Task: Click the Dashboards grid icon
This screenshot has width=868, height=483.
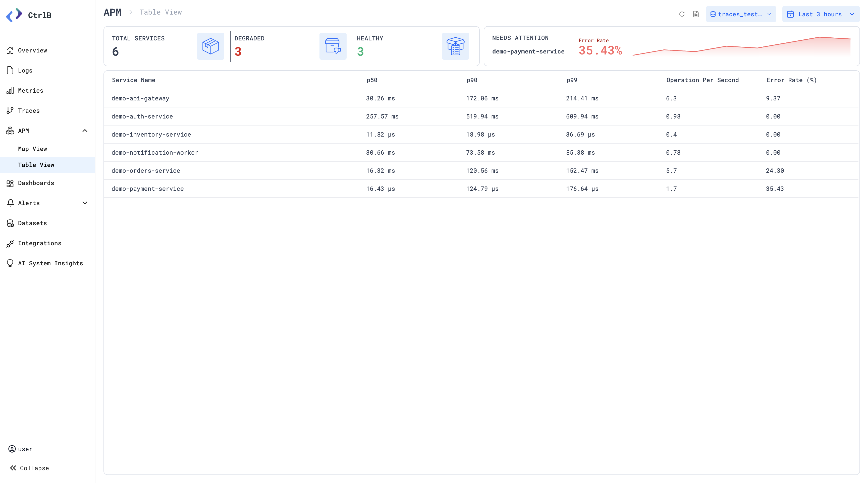Action: [10, 183]
